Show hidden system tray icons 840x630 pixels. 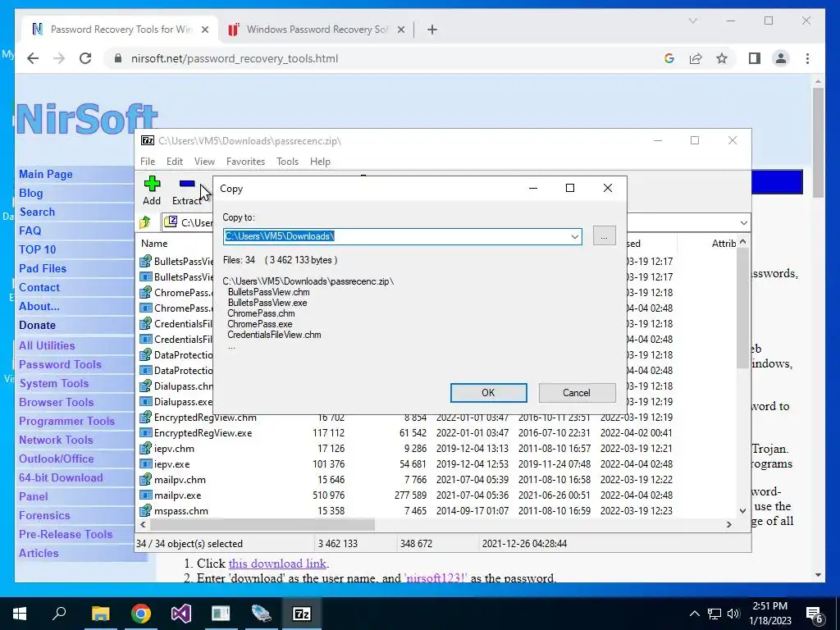[x=694, y=614]
